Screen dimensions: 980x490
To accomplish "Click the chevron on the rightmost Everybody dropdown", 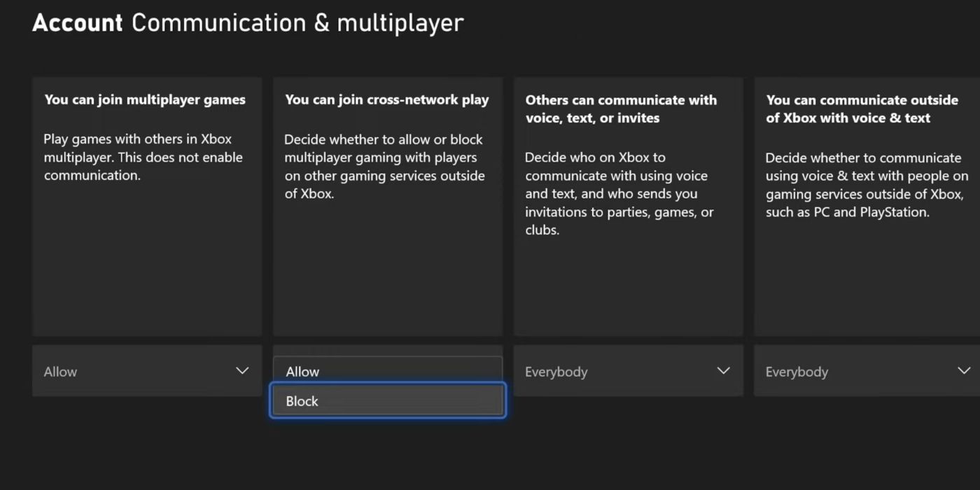I will click(964, 370).
